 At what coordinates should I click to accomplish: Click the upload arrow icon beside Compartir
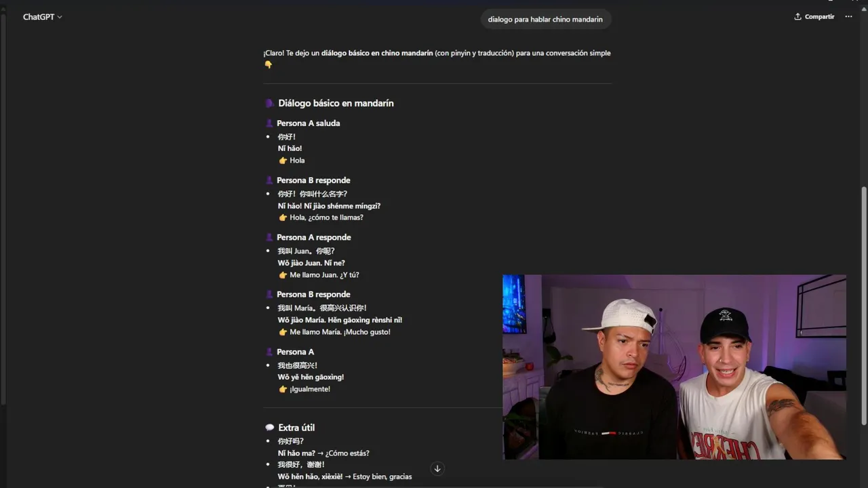click(x=798, y=17)
